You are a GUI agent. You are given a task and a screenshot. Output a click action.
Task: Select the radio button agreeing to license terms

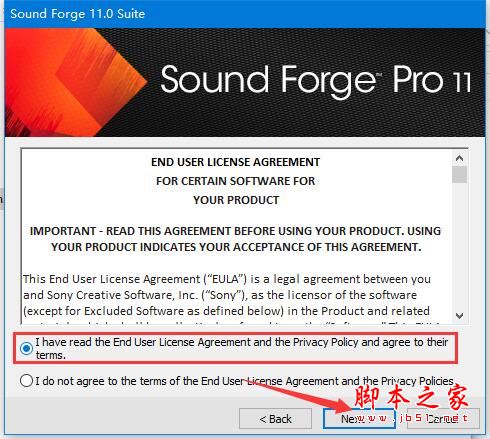point(26,349)
